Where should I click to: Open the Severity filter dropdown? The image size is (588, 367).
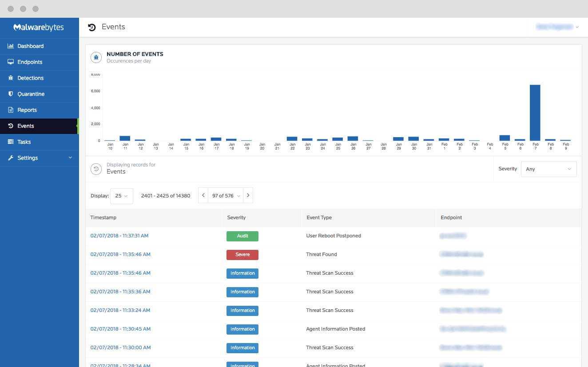pos(548,169)
